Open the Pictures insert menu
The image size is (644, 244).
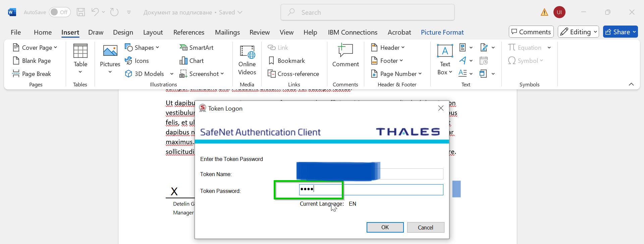tap(110, 59)
